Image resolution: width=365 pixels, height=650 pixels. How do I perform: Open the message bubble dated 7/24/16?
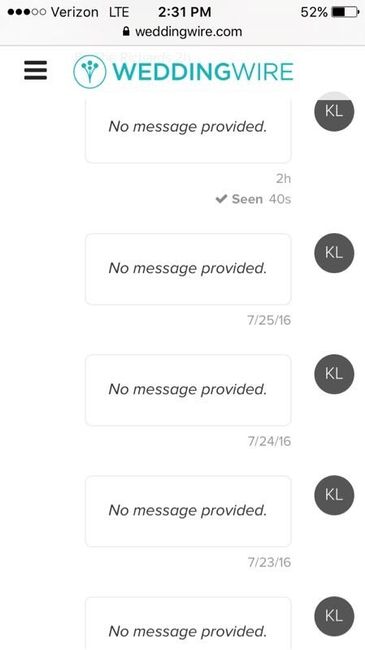click(x=188, y=390)
